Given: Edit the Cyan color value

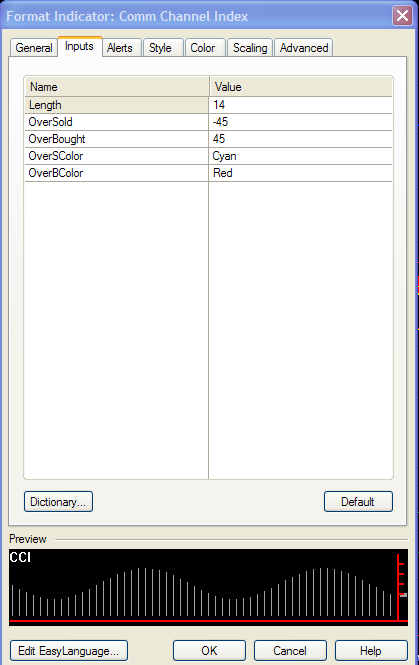Looking at the screenshot, I should pyautogui.click(x=301, y=156).
